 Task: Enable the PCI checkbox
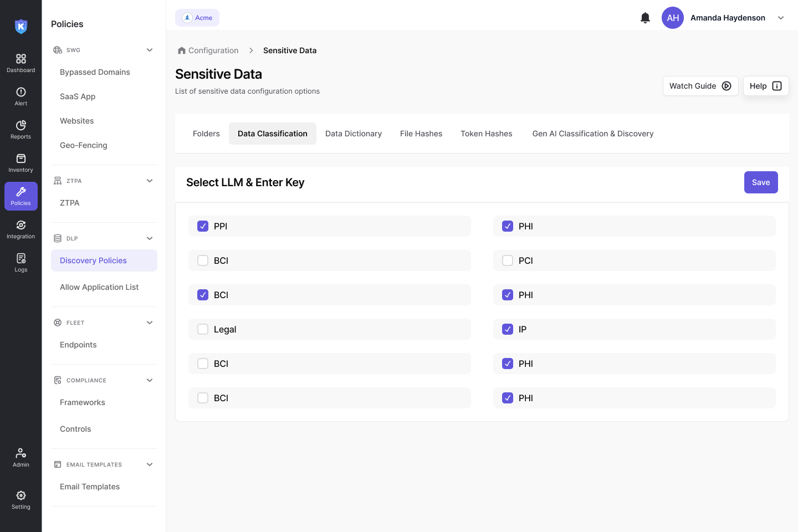pos(508,260)
